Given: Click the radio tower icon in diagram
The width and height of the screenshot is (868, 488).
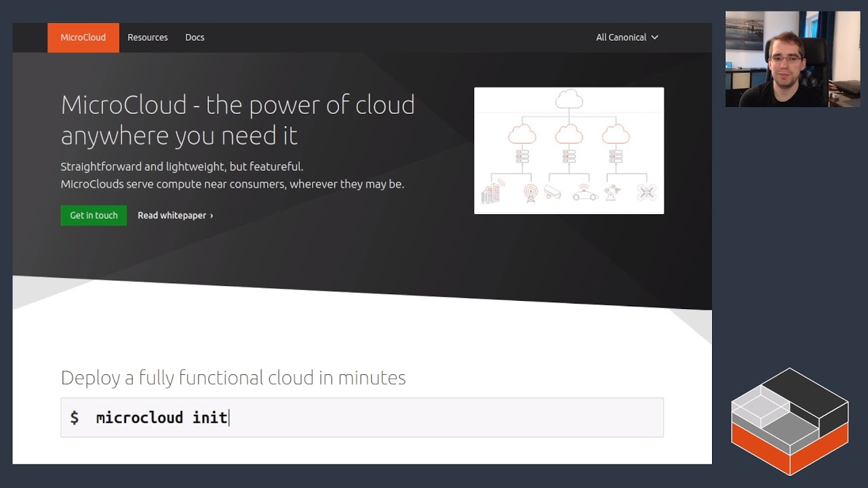Looking at the screenshot, I should pos(530,193).
